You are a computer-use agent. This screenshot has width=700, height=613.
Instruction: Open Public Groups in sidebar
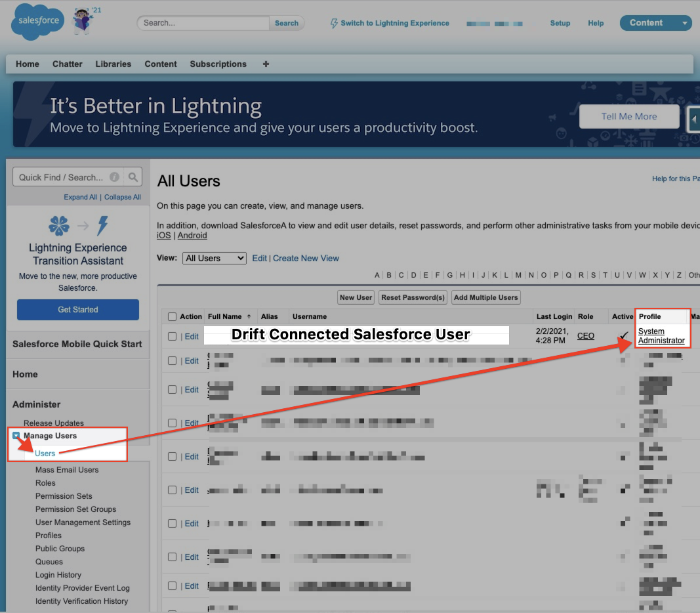[x=60, y=548]
